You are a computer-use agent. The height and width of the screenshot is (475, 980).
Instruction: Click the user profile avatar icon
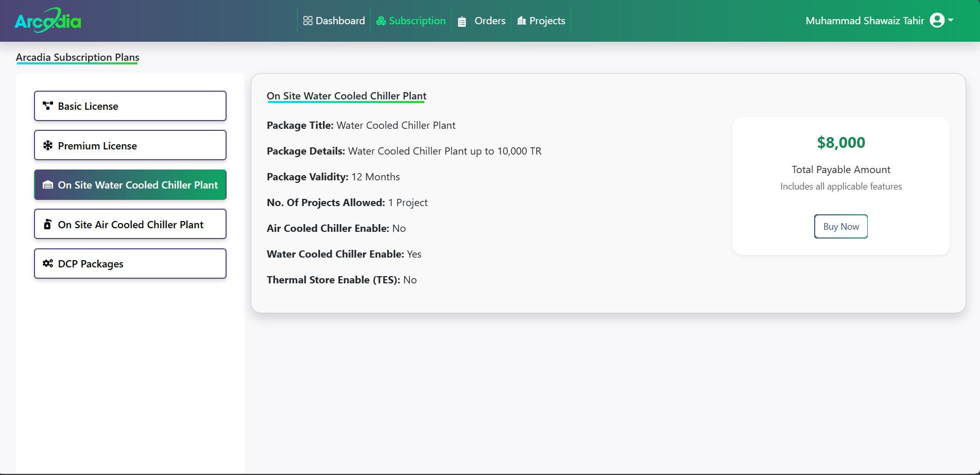[937, 20]
